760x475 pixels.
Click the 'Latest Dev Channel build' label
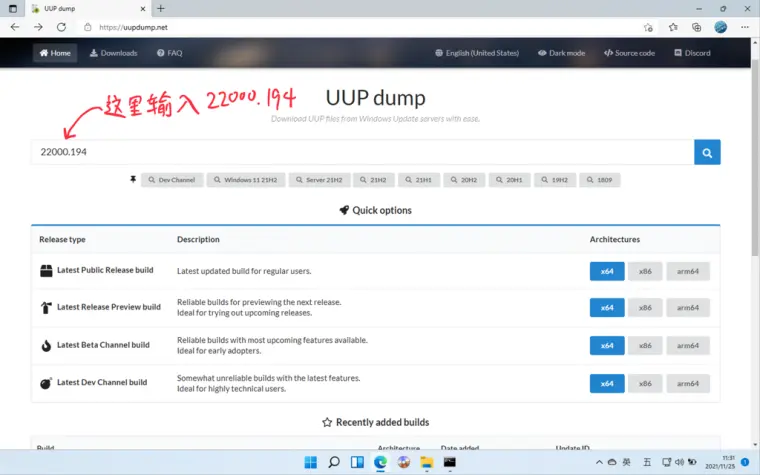click(x=102, y=382)
